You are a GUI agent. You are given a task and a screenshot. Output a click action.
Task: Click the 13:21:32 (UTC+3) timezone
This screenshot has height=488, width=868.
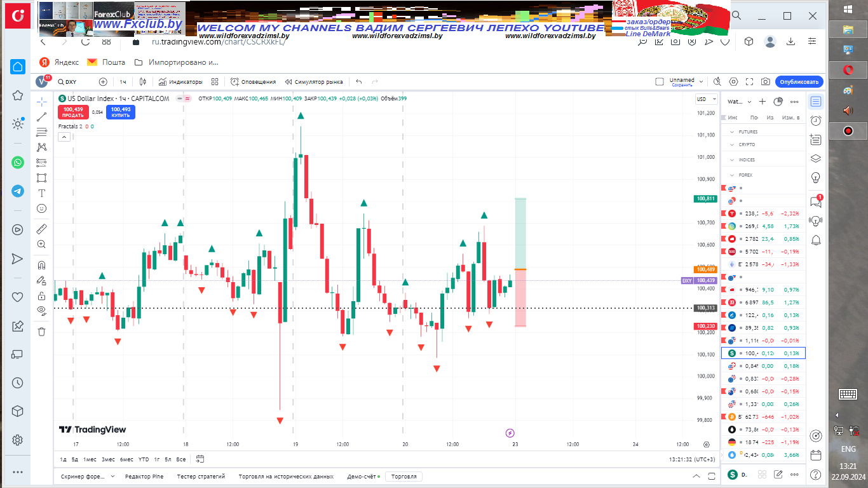pyautogui.click(x=691, y=459)
